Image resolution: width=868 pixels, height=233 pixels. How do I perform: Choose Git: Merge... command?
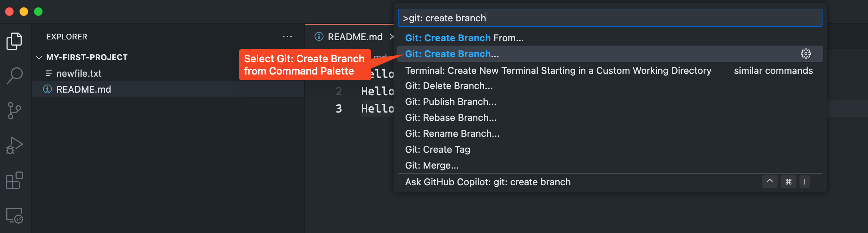point(610,165)
